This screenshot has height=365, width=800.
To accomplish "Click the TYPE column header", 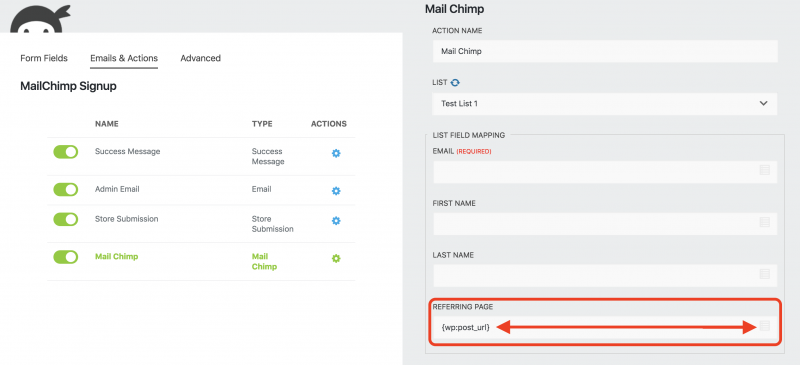I will [262, 124].
